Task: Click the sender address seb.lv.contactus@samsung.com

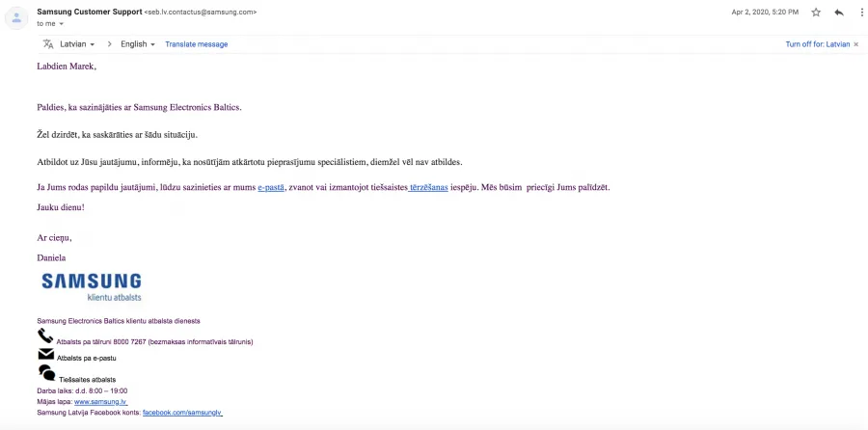Action: (x=201, y=13)
